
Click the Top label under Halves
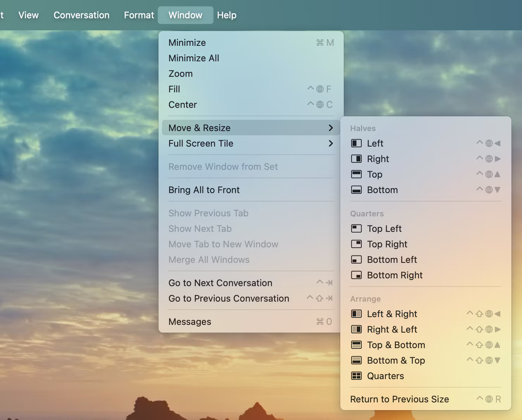click(375, 174)
